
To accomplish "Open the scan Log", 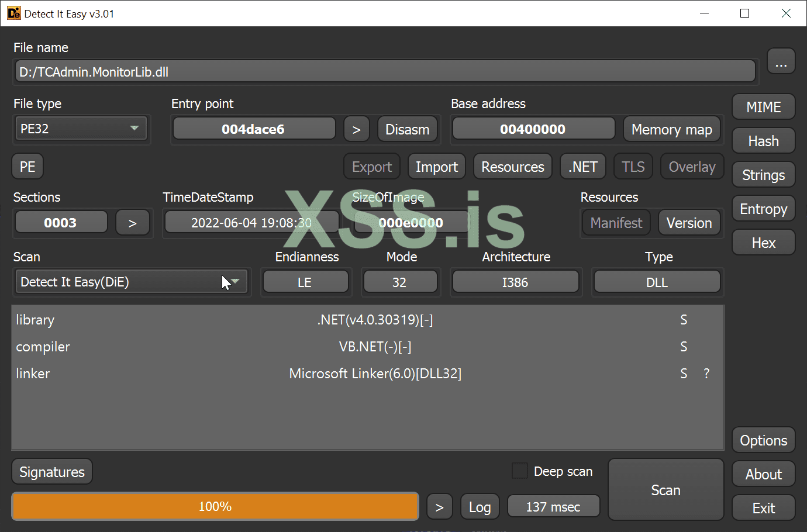I will (480, 507).
